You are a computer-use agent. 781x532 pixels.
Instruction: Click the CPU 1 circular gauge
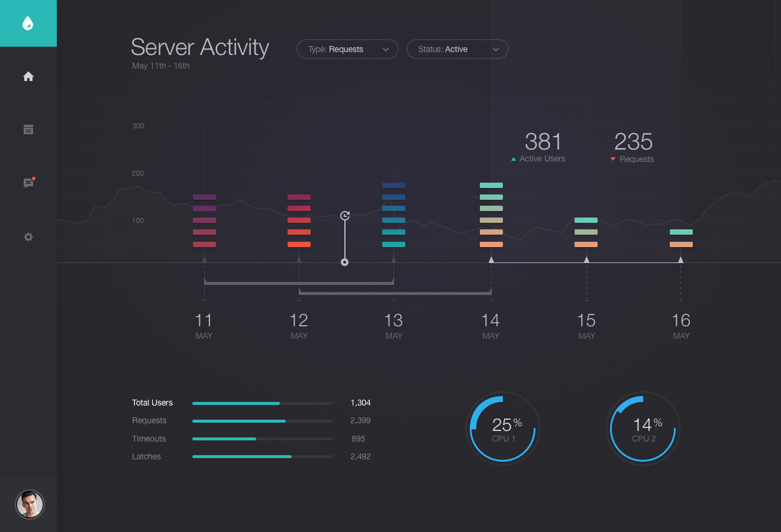[503, 429]
